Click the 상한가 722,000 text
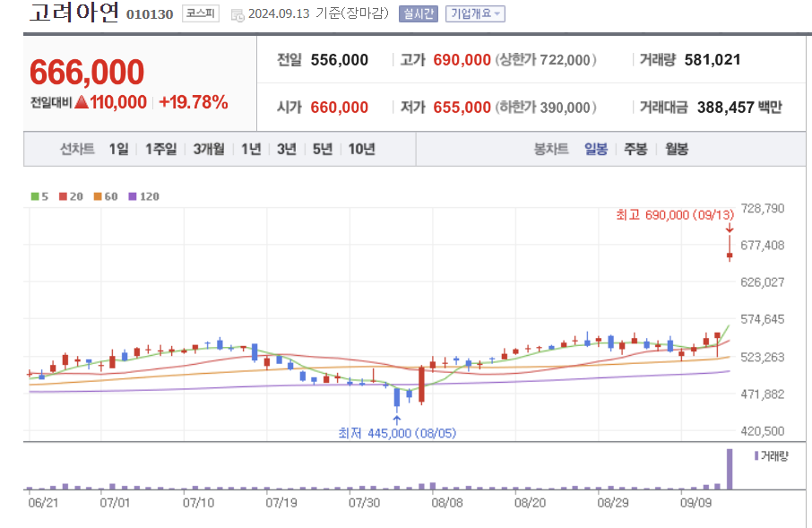Screen dimensions: 812x528 point(546,60)
